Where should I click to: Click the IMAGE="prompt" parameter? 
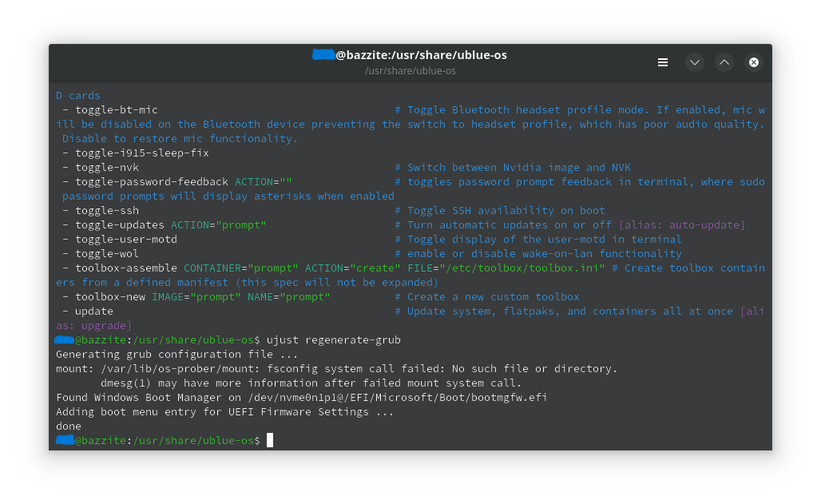point(196,297)
